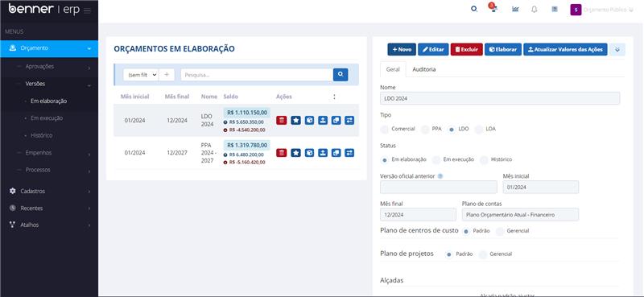Viewport: 644px width, 297px height.
Task: Click transfer arrows icon in LDO 2024 row
Action: (x=349, y=121)
